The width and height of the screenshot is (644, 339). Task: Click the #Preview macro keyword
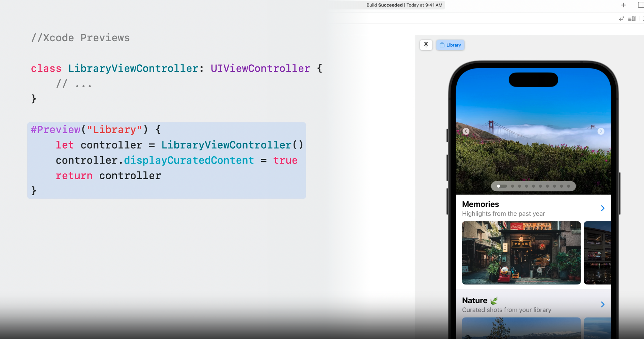tap(56, 130)
